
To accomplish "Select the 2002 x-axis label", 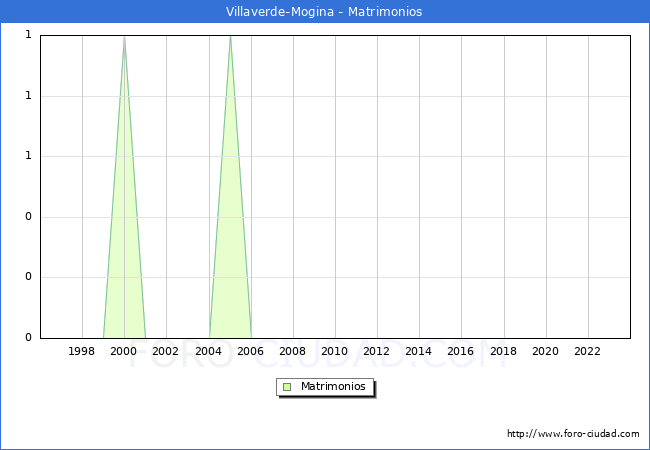I will [x=166, y=351].
